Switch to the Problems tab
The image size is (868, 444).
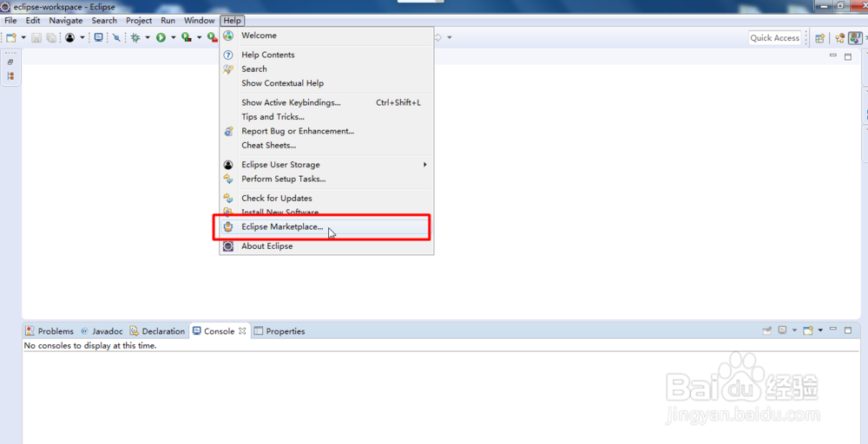coord(49,331)
